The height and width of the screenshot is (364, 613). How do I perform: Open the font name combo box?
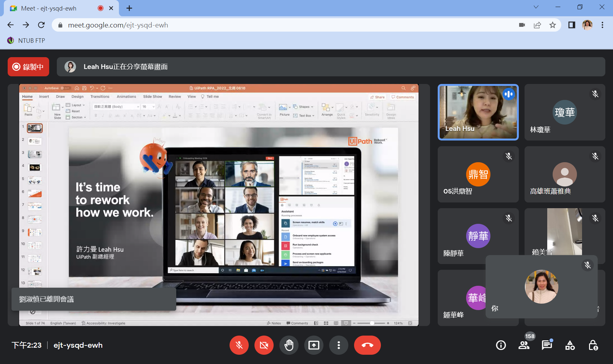tap(116, 107)
